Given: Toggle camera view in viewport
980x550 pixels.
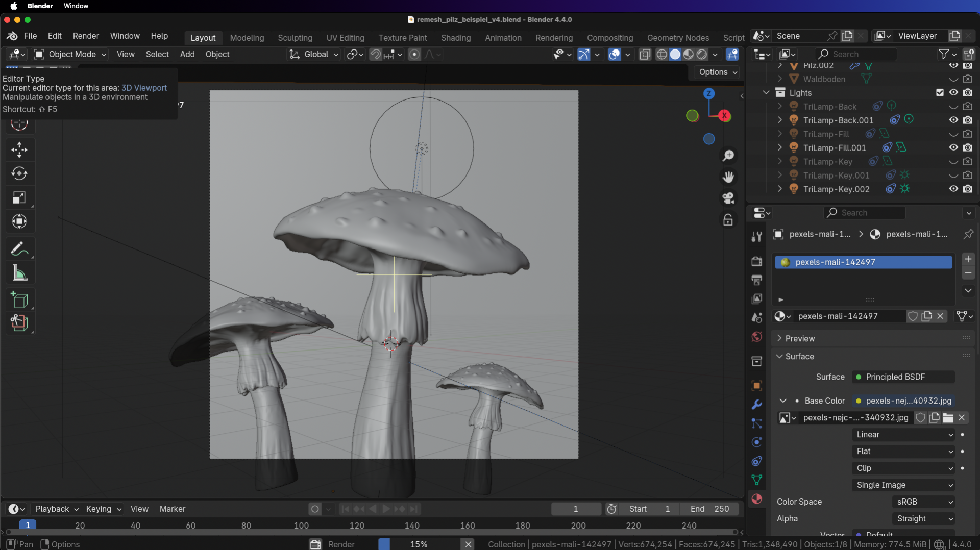Looking at the screenshot, I should click(x=728, y=198).
